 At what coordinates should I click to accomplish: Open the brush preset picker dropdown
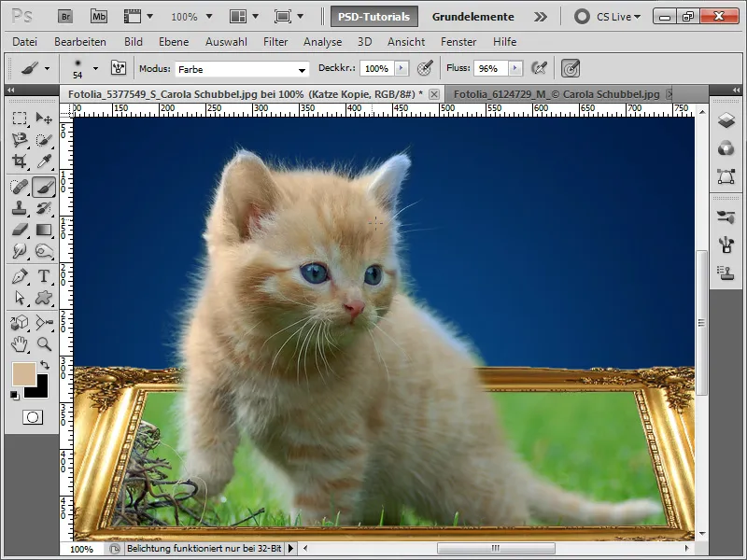(94, 68)
